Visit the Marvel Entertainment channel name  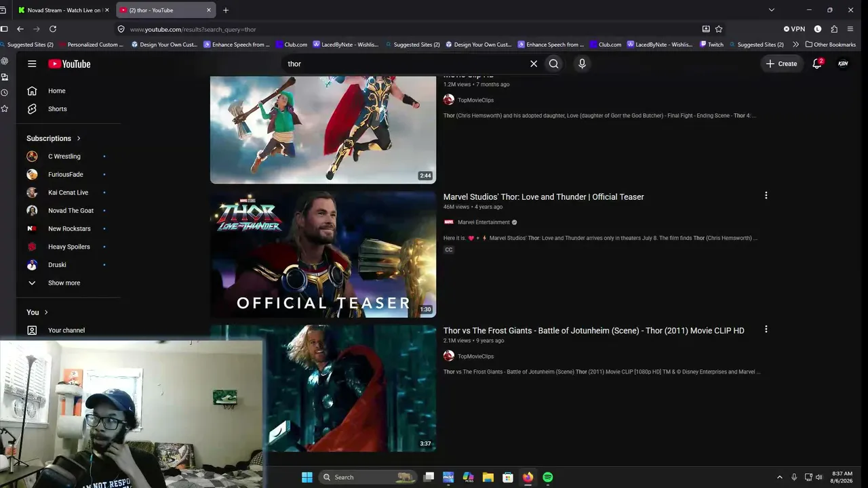point(484,222)
